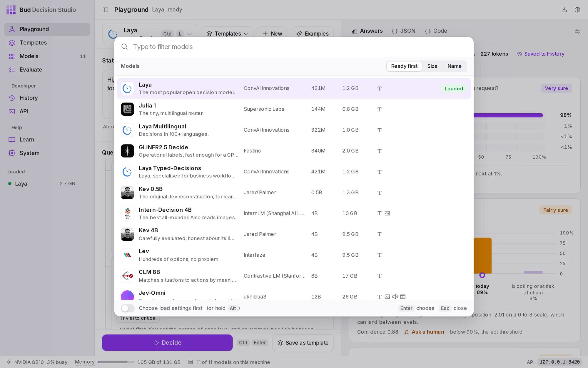The width and height of the screenshot is (588, 368).
Task: Sort models by Ready first
Action: pyautogui.click(x=404, y=66)
